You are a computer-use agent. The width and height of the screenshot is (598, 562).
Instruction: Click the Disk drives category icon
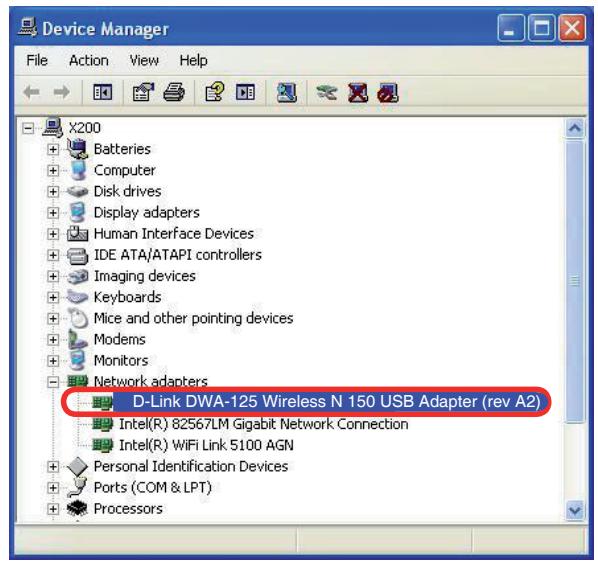(77, 191)
